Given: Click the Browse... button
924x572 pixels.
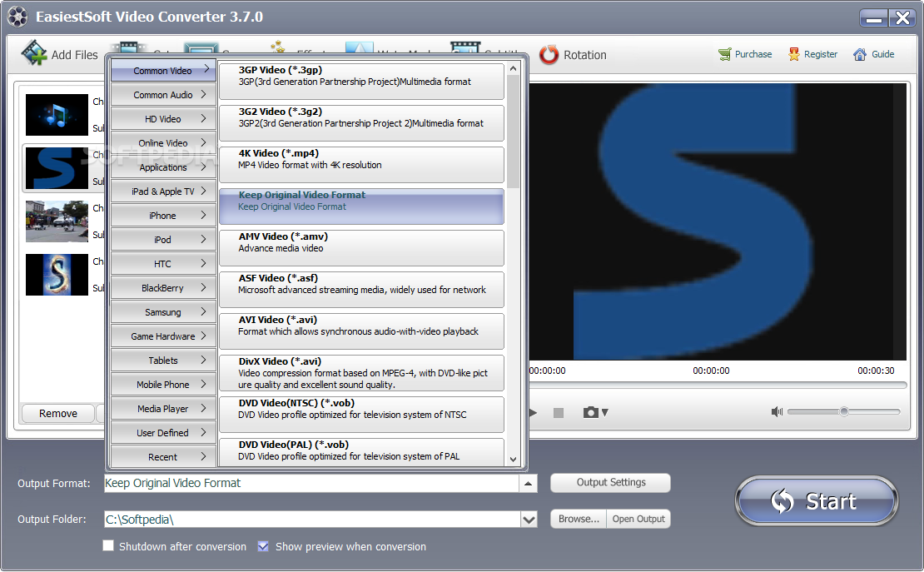Looking at the screenshot, I should [579, 519].
